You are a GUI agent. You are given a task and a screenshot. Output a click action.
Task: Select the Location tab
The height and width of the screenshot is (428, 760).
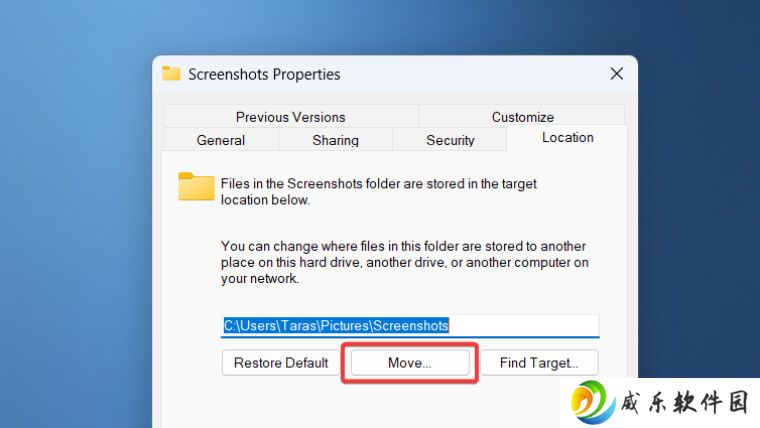coord(567,138)
